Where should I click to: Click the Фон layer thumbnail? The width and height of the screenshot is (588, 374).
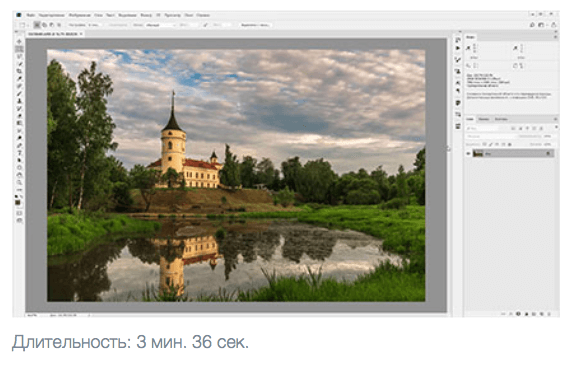(x=478, y=153)
